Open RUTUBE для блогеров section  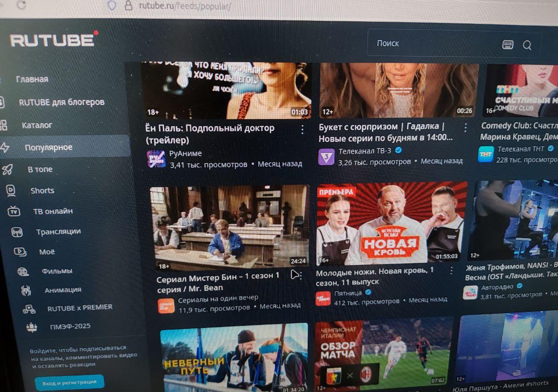61,102
